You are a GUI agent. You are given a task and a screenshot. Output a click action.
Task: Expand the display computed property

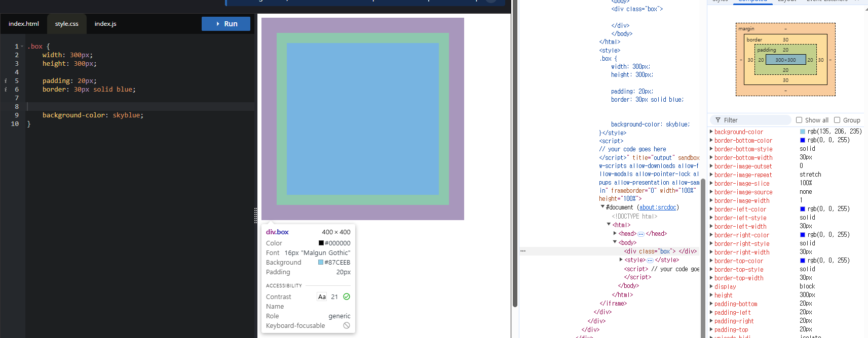pyautogui.click(x=711, y=286)
